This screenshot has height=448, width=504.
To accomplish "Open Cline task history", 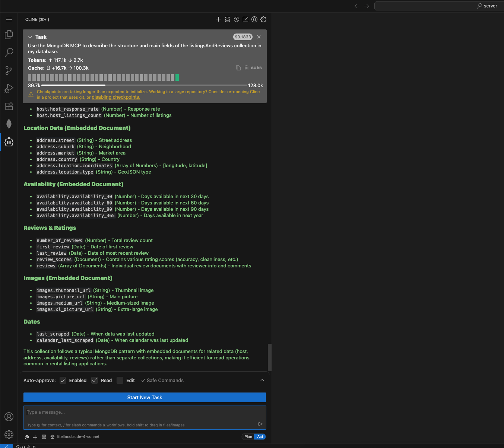I will (237, 19).
